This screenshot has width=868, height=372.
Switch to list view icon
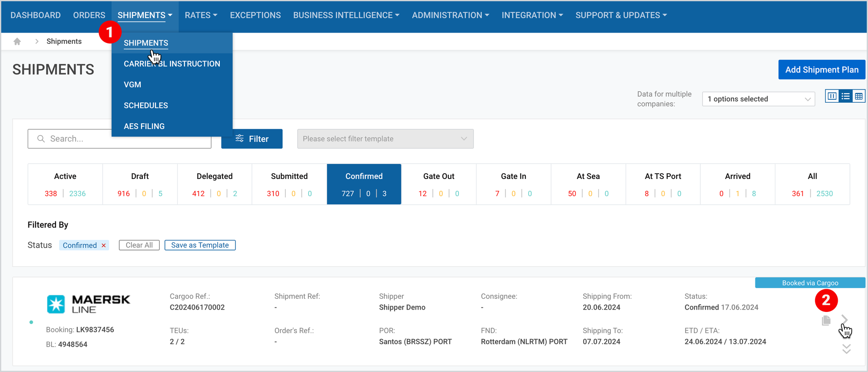[x=845, y=96]
